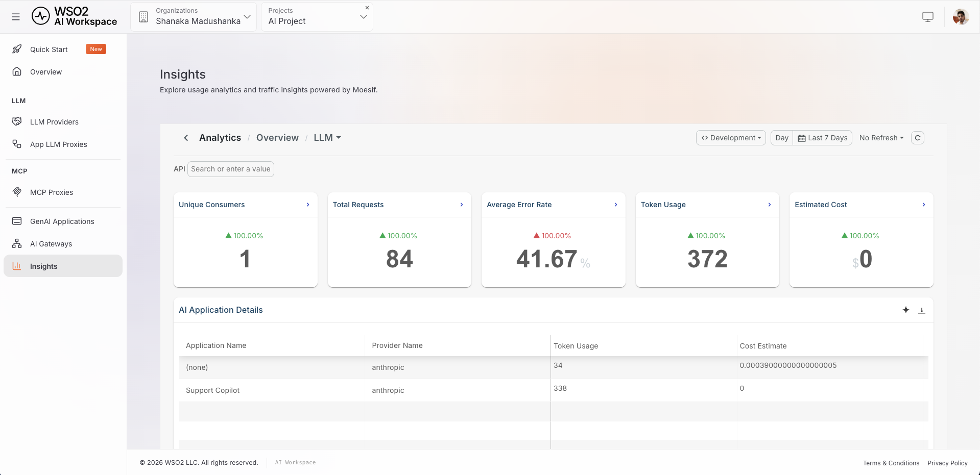Click the Provider Name column header
This screenshot has height=475, width=980.
pyautogui.click(x=397, y=345)
